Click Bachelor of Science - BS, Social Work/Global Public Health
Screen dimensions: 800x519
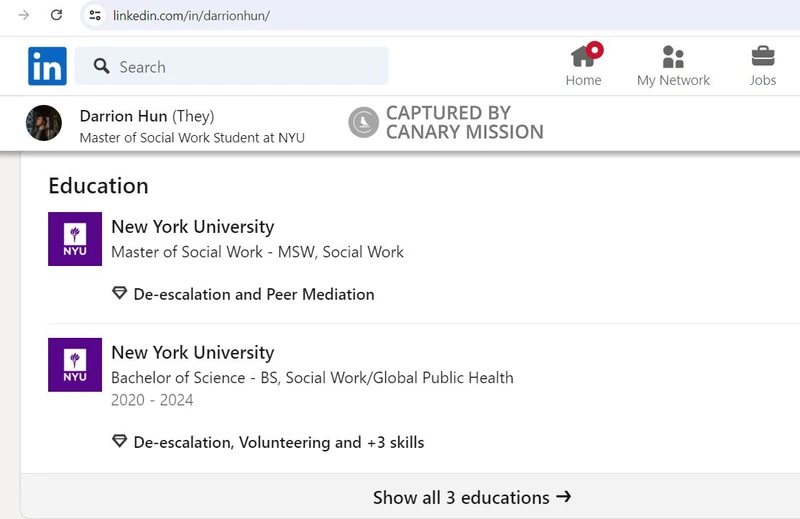312,378
